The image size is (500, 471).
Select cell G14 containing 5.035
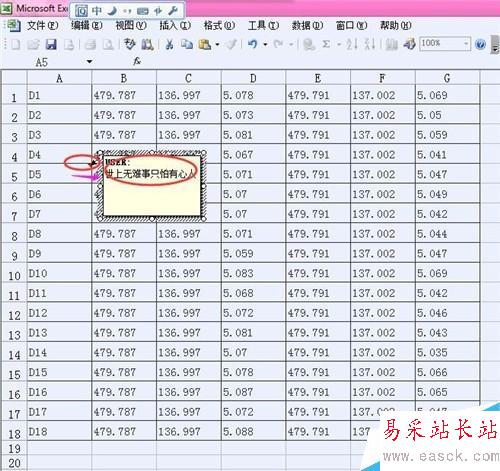click(447, 352)
